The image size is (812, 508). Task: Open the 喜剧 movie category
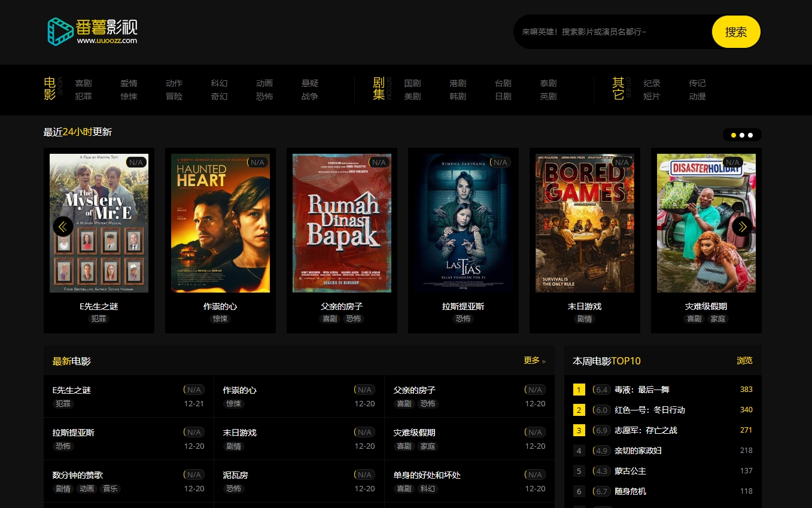[x=83, y=83]
